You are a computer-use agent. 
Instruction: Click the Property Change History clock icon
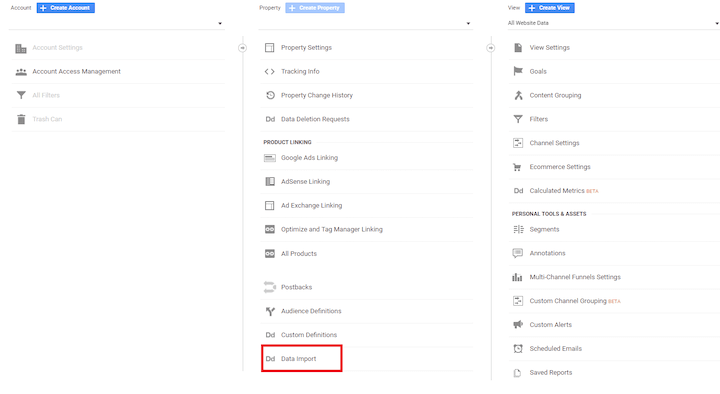[270, 95]
